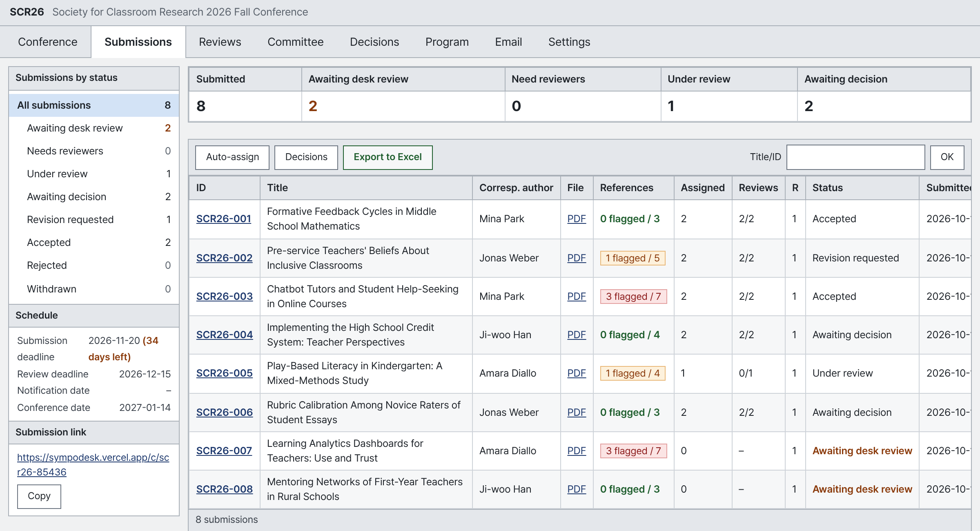Click '1 flagged / 4' references badge

click(633, 373)
